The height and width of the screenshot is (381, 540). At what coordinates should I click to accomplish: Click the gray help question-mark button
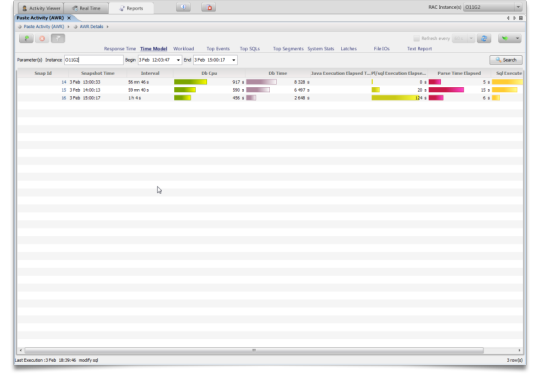point(58,39)
